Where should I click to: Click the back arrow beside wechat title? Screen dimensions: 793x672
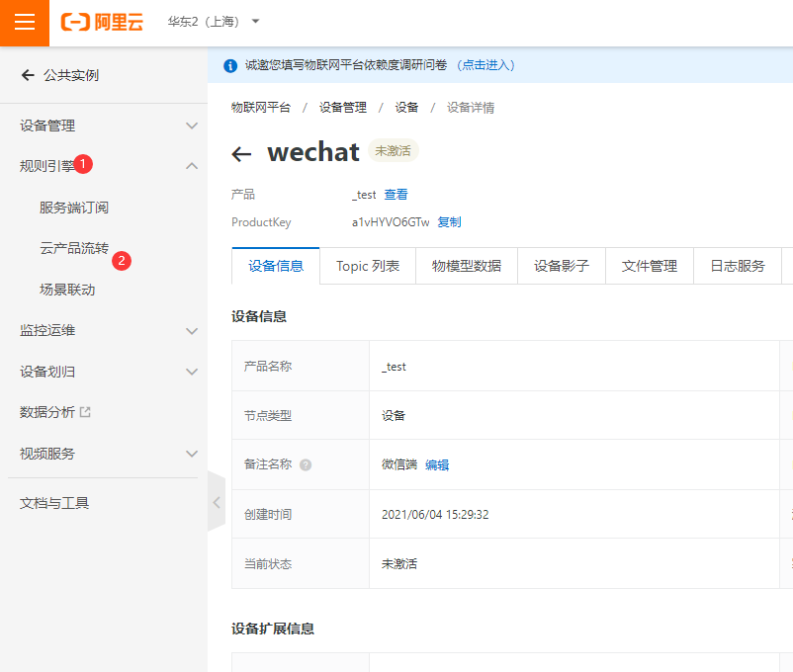click(x=241, y=152)
